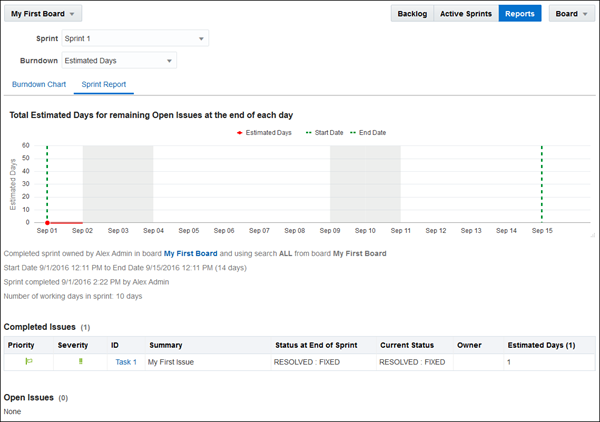Expand the Sprint selection dropdown
Screen dimensions: 600x422
[x=134, y=39]
